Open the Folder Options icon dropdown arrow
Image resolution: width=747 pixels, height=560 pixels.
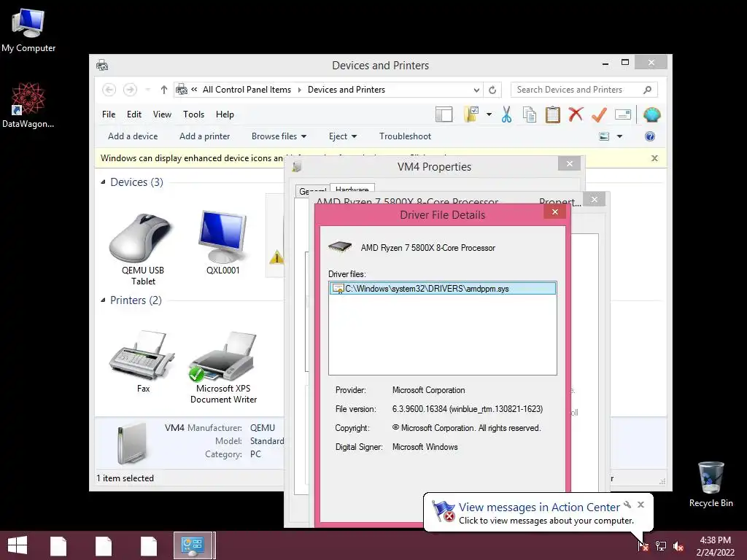489,114
